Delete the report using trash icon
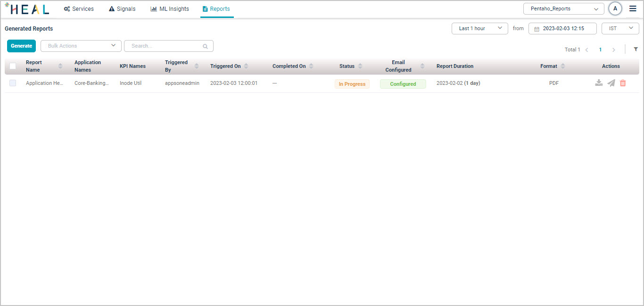 (x=623, y=83)
